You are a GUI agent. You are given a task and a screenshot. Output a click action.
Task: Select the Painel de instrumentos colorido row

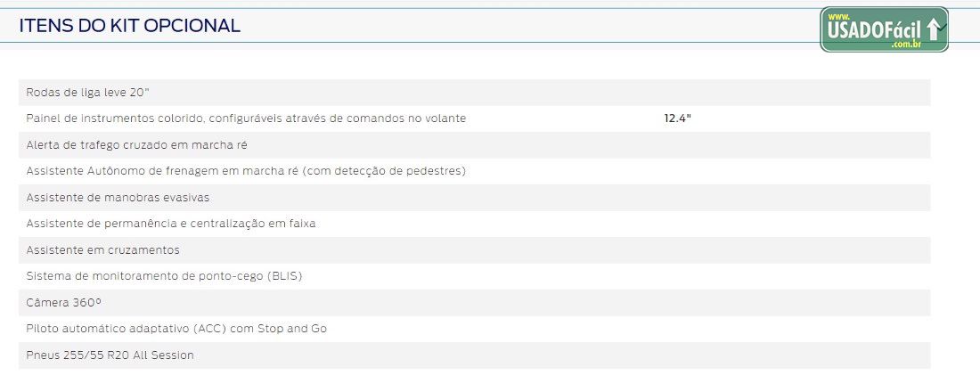click(474, 118)
